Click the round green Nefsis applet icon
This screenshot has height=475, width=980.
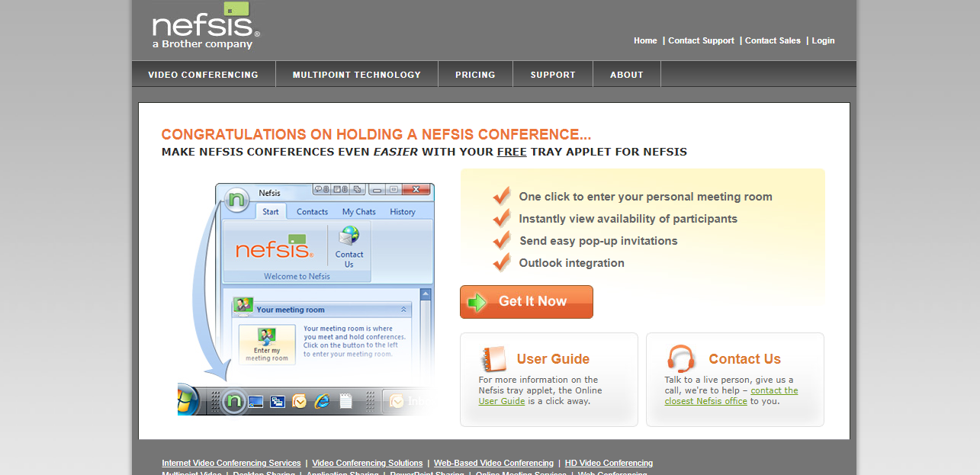(237, 201)
